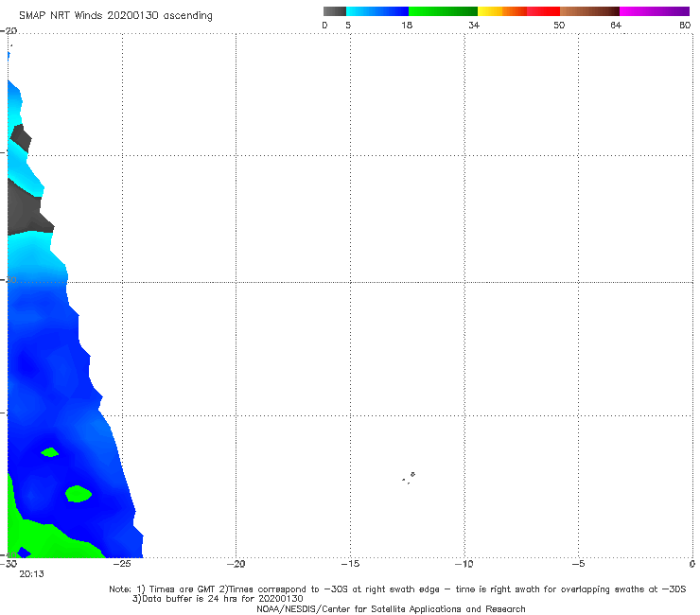Click the longitude axis label -10

tap(464, 564)
